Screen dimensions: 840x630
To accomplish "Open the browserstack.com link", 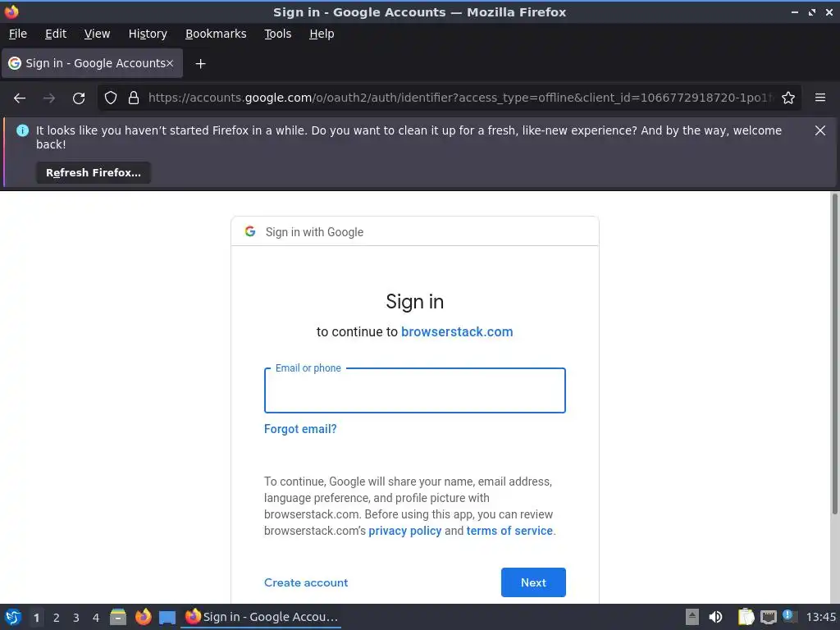I will point(457,331).
